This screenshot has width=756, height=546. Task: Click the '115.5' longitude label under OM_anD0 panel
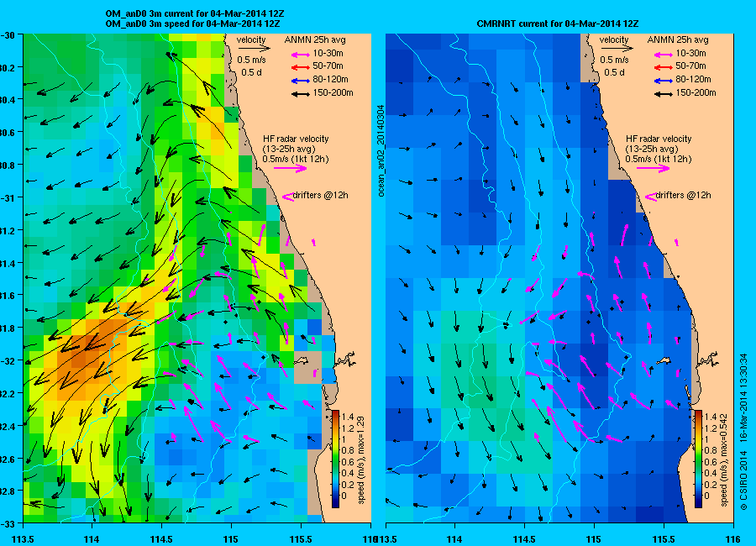[x=301, y=538]
